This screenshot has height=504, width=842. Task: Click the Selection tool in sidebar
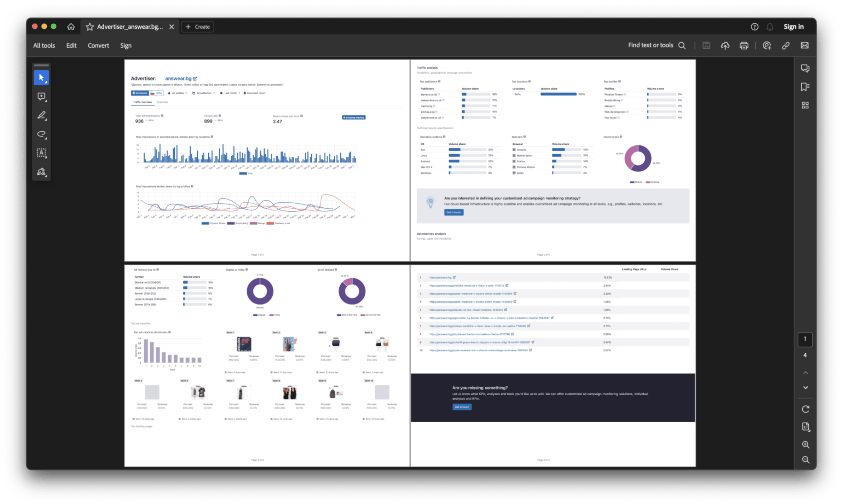point(42,77)
